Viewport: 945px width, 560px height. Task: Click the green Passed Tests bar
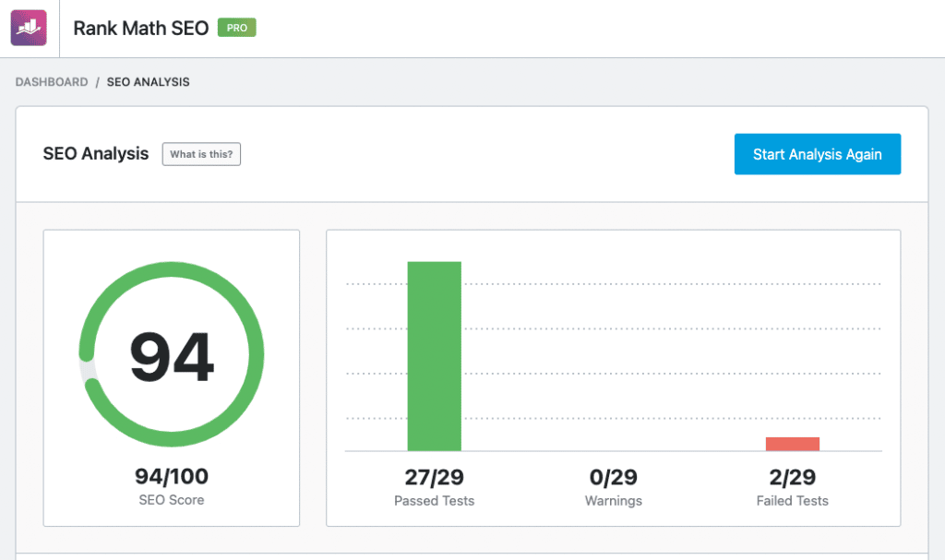435,356
